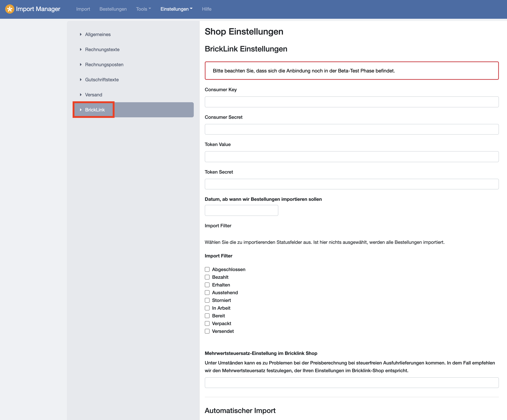Go to Bestellungen in the top navigation
The width and height of the screenshot is (507, 420).
pos(113,9)
